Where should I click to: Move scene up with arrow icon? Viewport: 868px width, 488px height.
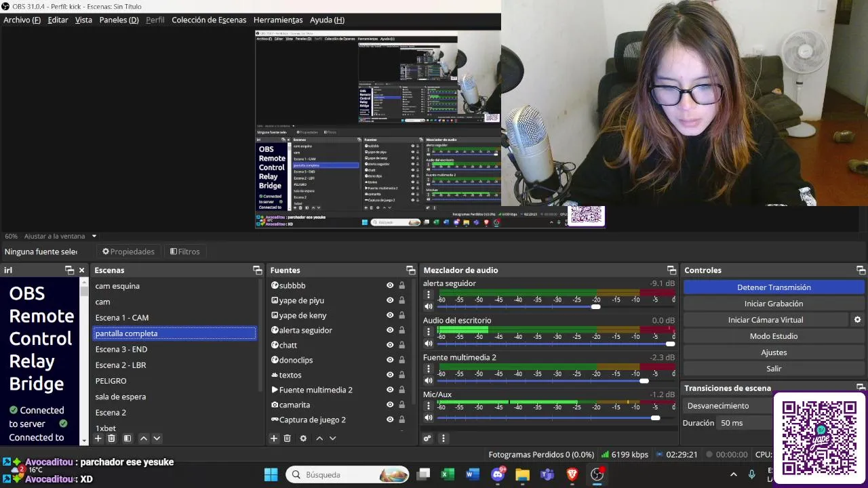pos(144,439)
